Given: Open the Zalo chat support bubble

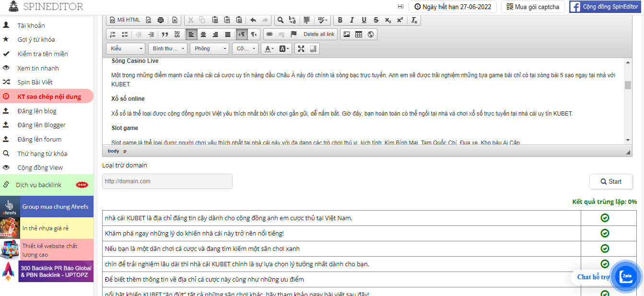Looking at the screenshot, I should 627,277.
